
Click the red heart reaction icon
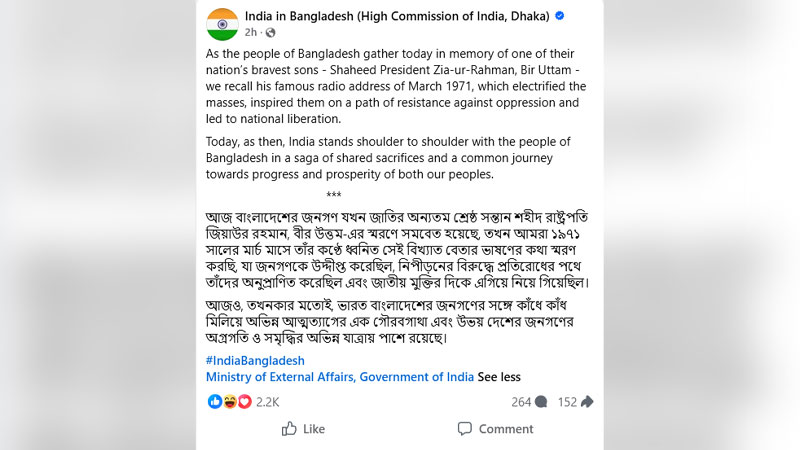click(x=245, y=402)
